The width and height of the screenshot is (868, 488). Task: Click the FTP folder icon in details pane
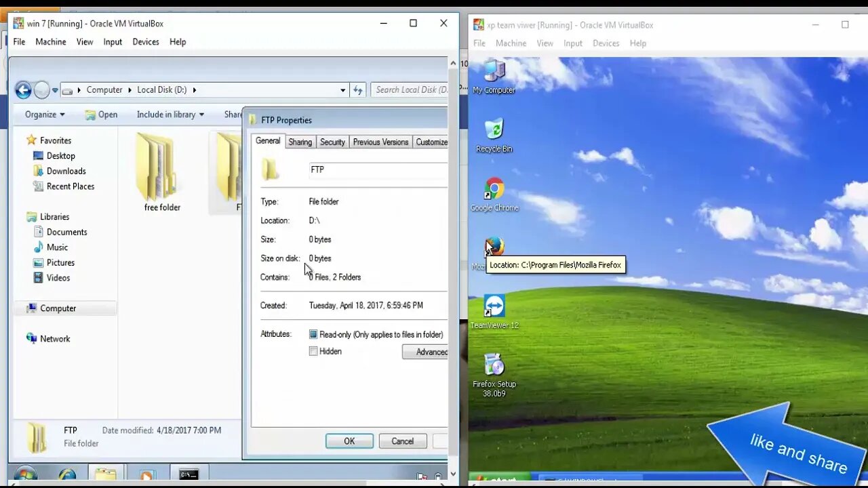[36, 436]
